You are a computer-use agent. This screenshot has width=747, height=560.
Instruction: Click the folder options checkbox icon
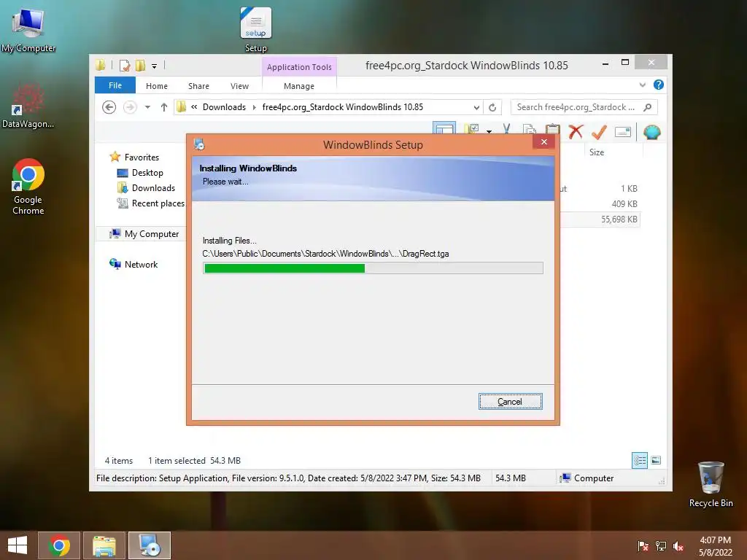(471, 128)
